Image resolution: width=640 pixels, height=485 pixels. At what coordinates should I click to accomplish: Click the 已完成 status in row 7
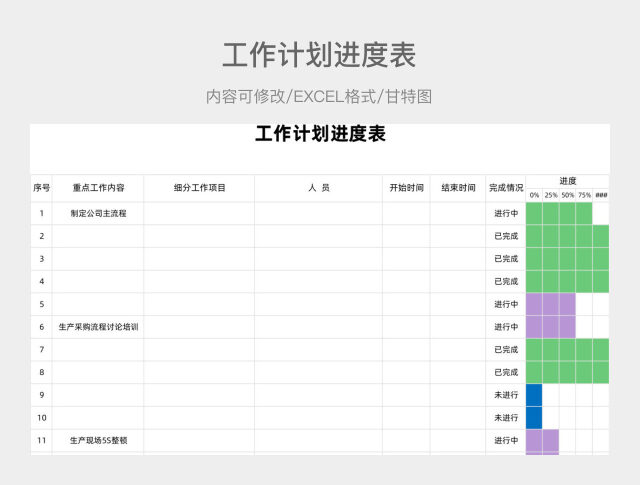pyautogui.click(x=506, y=349)
